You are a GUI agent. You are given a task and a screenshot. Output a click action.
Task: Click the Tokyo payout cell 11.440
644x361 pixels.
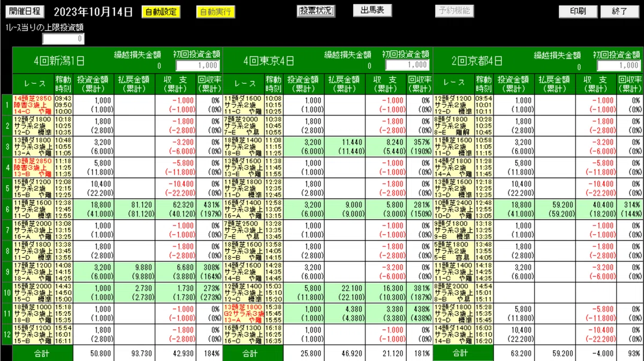[x=344, y=147]
